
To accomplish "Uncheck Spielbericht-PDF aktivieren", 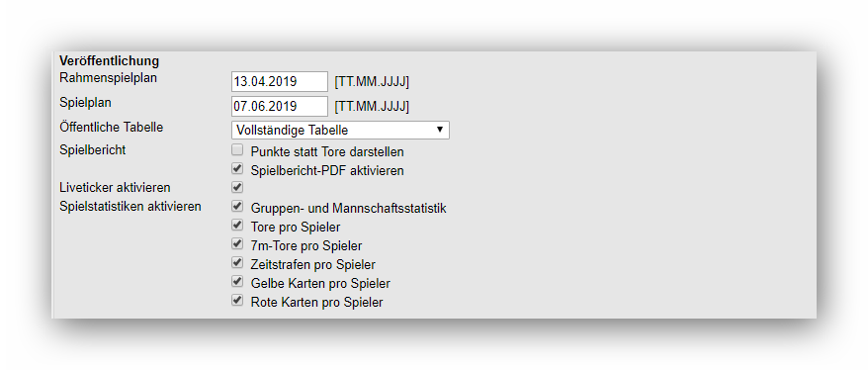I will [x=237, y=168].
